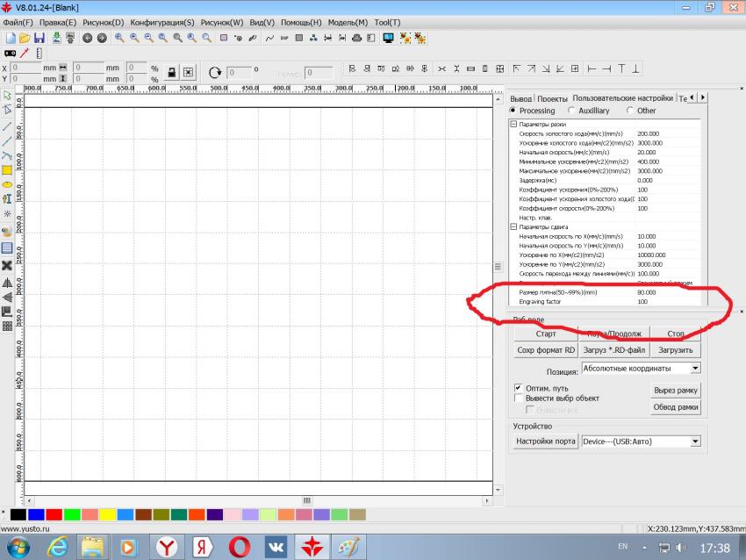Open the Позиция coordinates dropdown

click(695, 369)
